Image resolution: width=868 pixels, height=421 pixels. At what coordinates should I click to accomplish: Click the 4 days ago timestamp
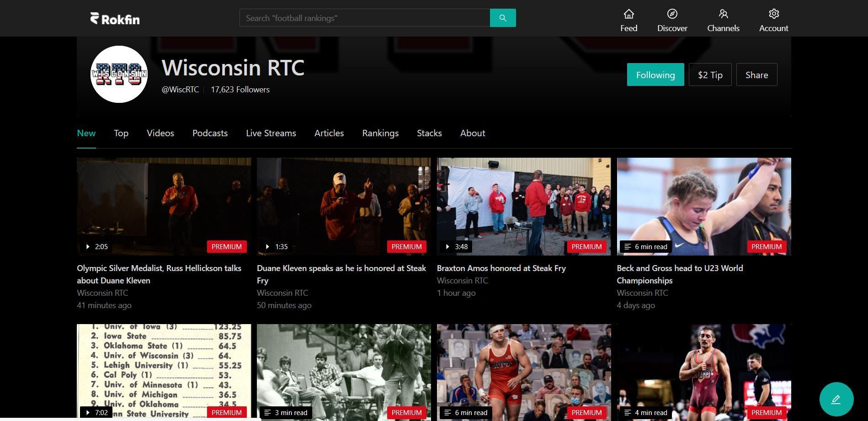636,305
